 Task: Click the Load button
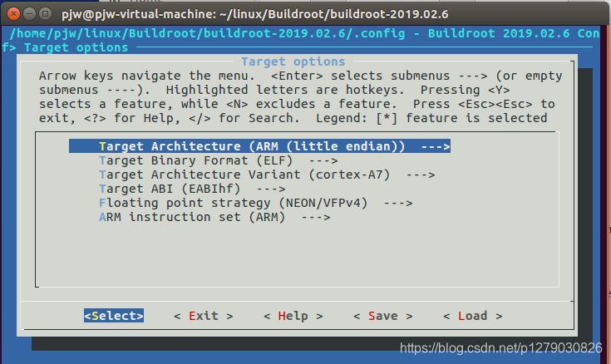pos(473,316)
